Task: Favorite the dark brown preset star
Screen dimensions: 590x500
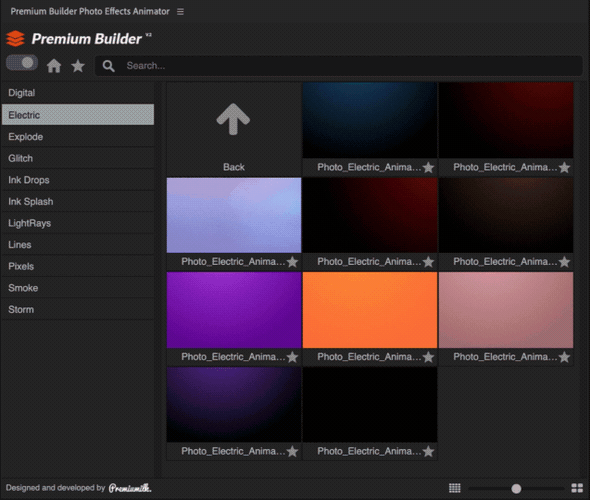Action: pyautogui.click(x=564, y=262)
